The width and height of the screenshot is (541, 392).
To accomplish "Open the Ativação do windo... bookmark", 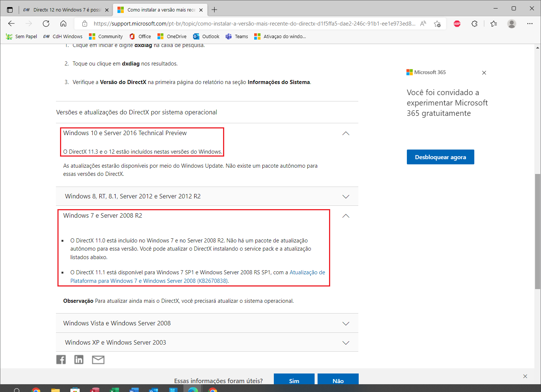I will (280, 37).
